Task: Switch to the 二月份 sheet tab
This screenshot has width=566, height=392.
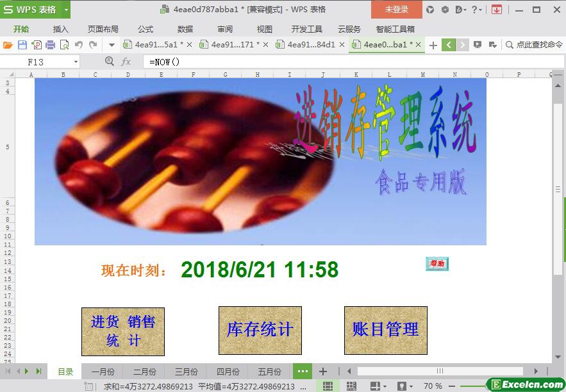Action: pos(144,372)
